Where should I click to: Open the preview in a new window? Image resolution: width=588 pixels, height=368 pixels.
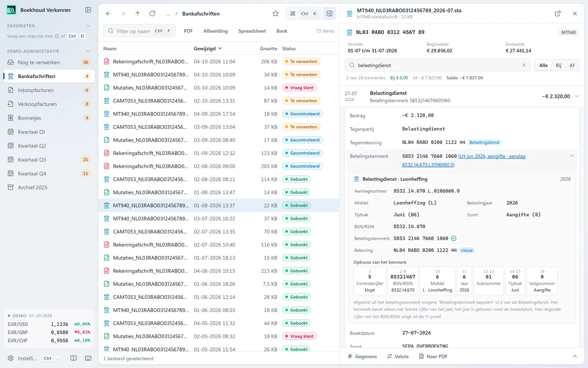(x=558, y=13)
